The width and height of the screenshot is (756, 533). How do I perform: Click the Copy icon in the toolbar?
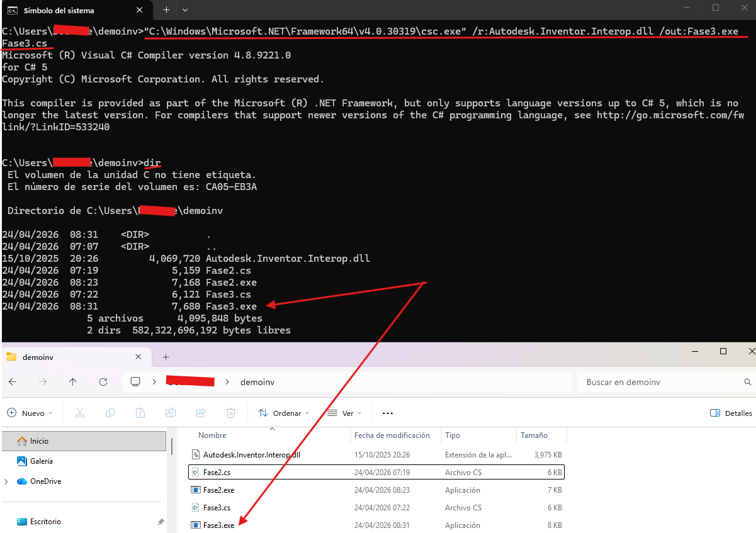click(110, 413)
